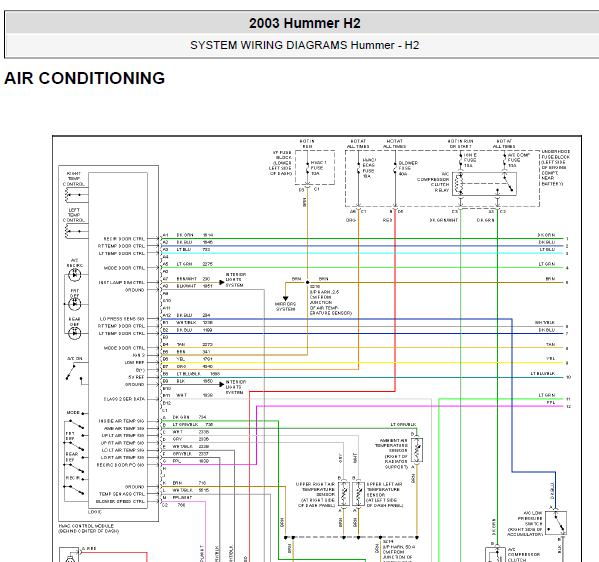Select the Ambient Air Temperature Sensor symbol

click(417, 450)
